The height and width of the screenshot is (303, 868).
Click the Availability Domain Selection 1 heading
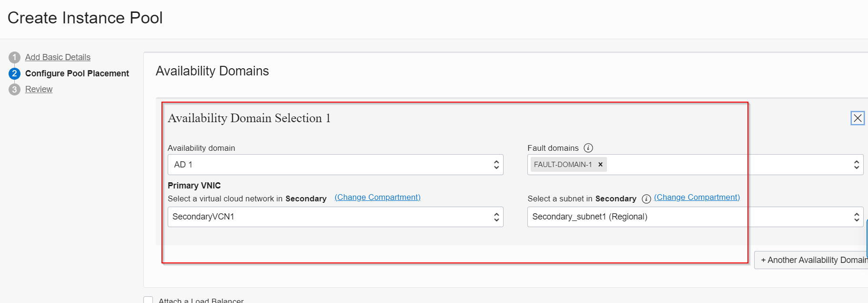(249, 118)
